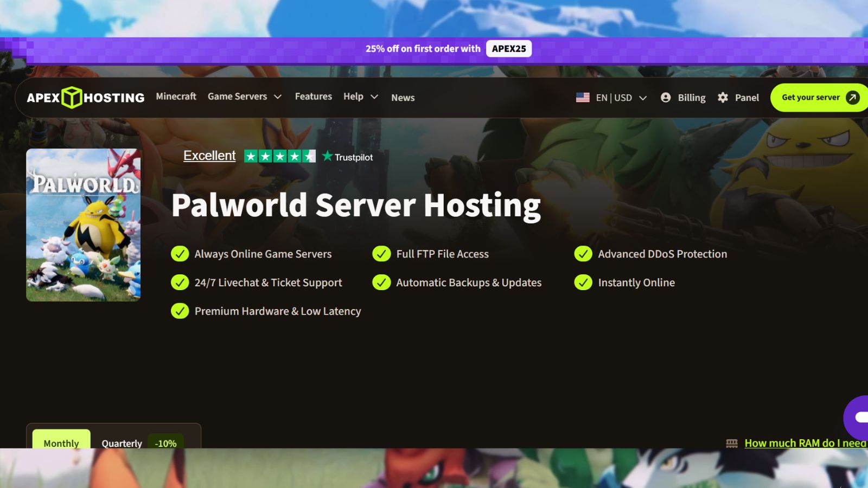The image size is (868, 488).
Task: Open Billing via the account icon
Action: (666, 98)
